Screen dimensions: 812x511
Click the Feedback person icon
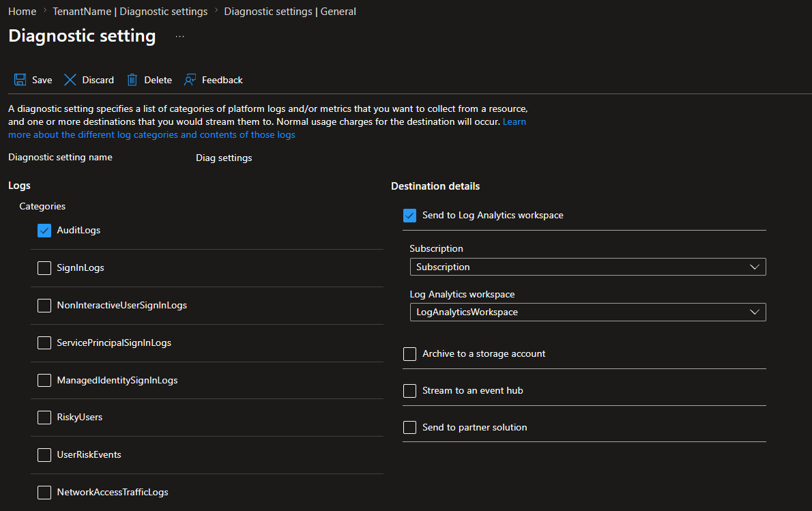pos(190,80)
